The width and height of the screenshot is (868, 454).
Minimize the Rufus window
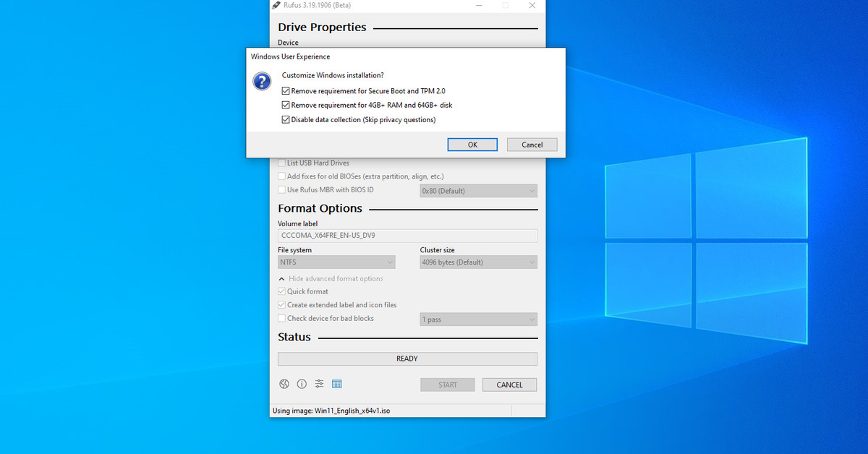click(479, 6)
